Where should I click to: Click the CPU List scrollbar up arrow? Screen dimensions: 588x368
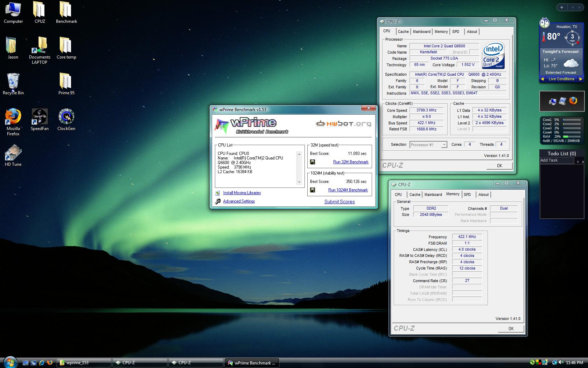(299, 154)
